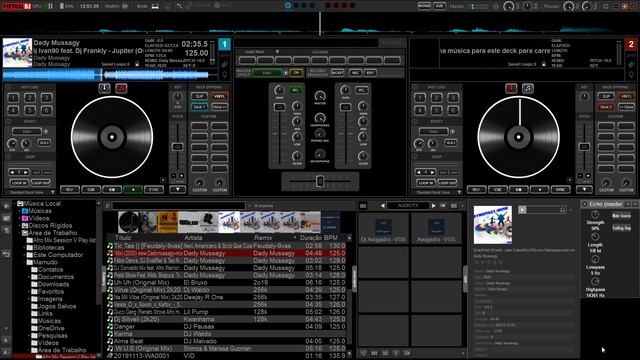This screenshot has width=640, height=360.
Task: Click the red icon above the left turntable
Action: pos(121,88)
